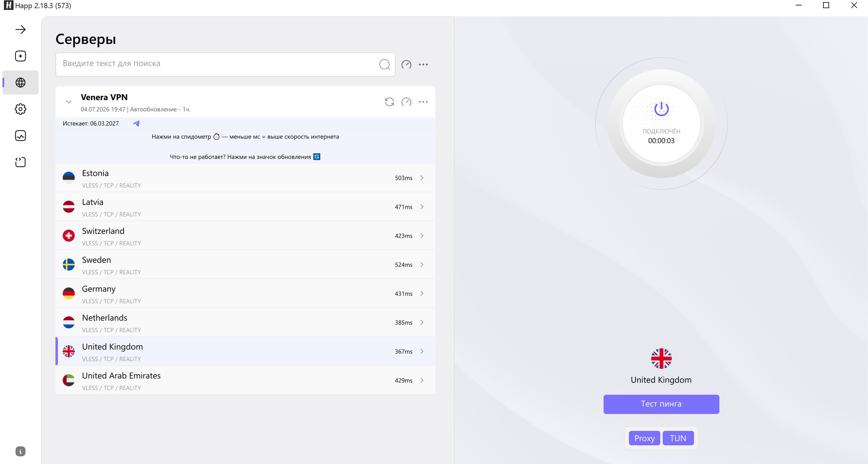Viewport: 868px width, 464px height.
Task: Open the Telegram paper plane link
Action: [x=136, y=123]
